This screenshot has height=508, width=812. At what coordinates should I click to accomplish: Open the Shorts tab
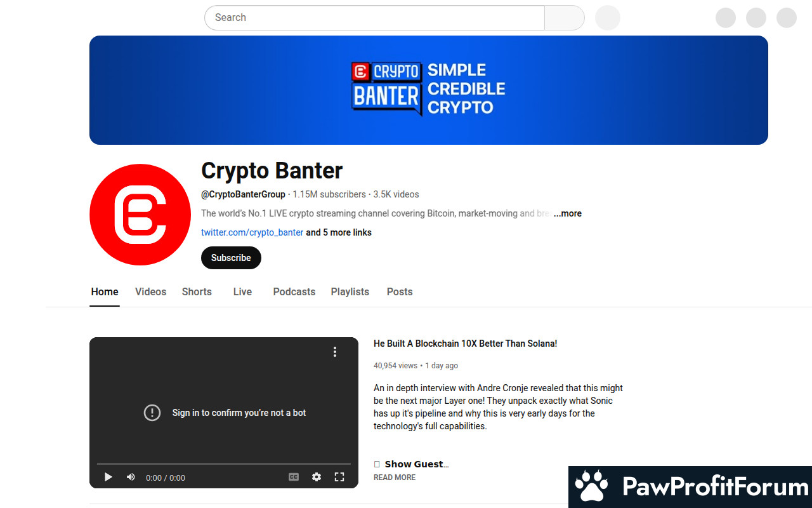coord(197,291)
